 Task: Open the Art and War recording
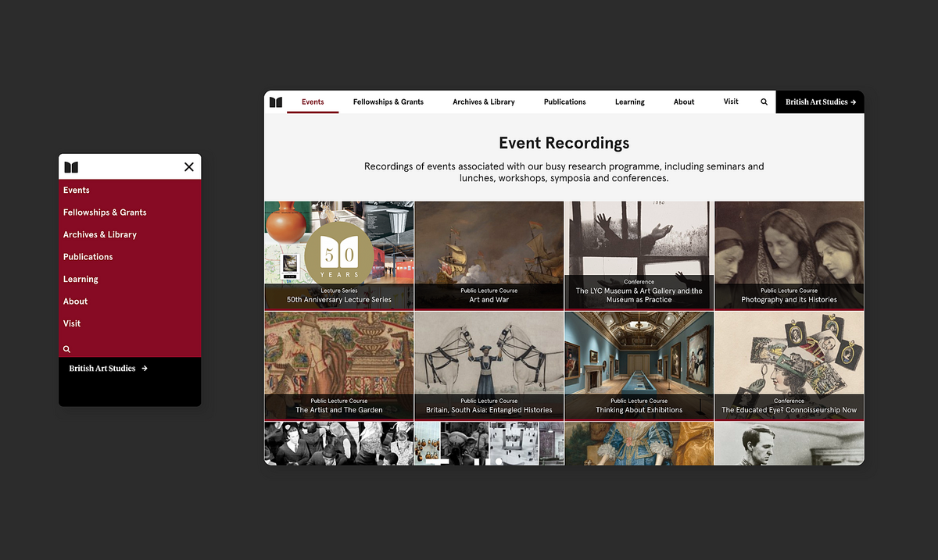tap(489, 255)
